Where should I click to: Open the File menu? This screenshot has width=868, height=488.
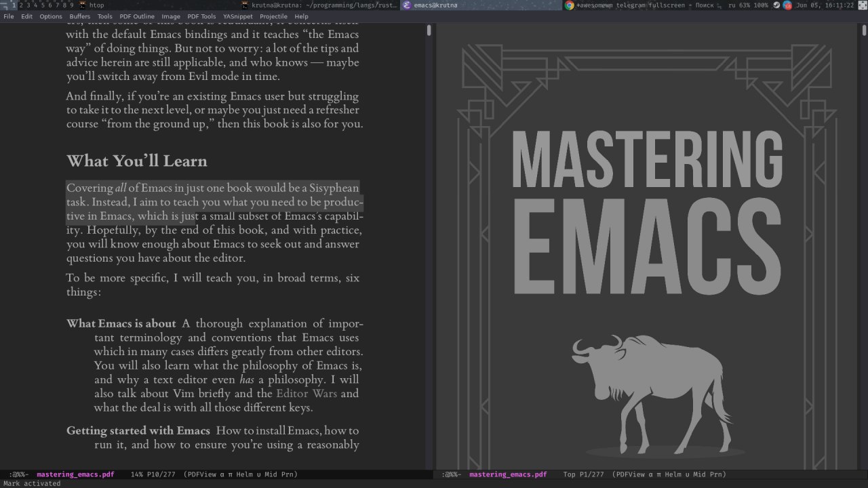9,16
